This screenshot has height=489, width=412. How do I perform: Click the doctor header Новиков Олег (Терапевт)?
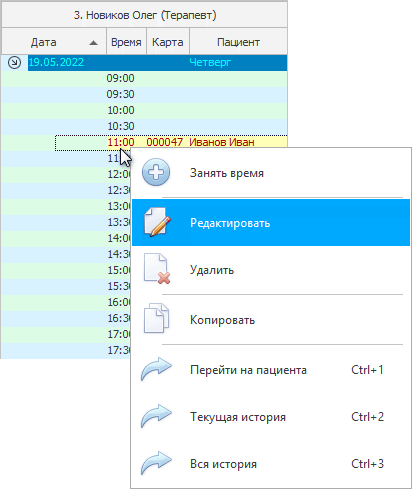[x=145, y=15]
